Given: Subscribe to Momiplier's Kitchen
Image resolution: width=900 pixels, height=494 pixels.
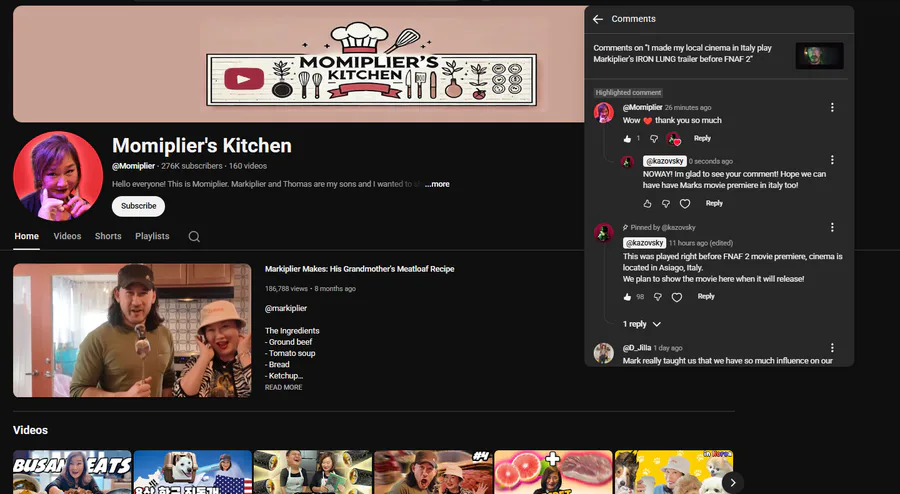Looking at the screenshot, I should [x=138, y=206].
